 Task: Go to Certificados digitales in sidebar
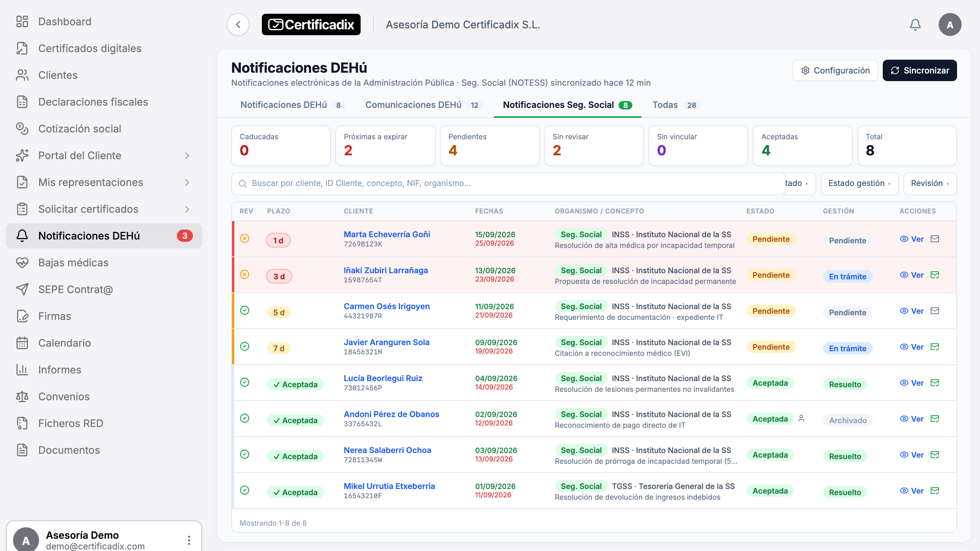pos(104,48)
